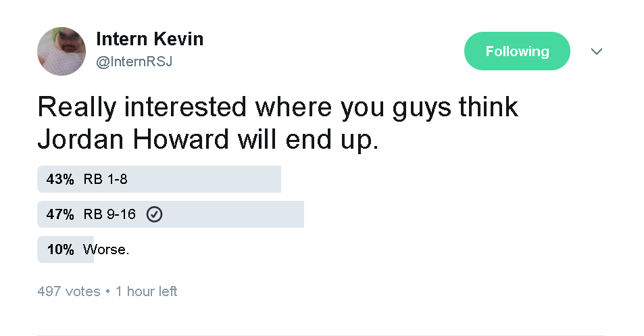Click the filled part of the 10% bar
The width and height of the screenshot is (644, 336).
(x=66, y=249)
